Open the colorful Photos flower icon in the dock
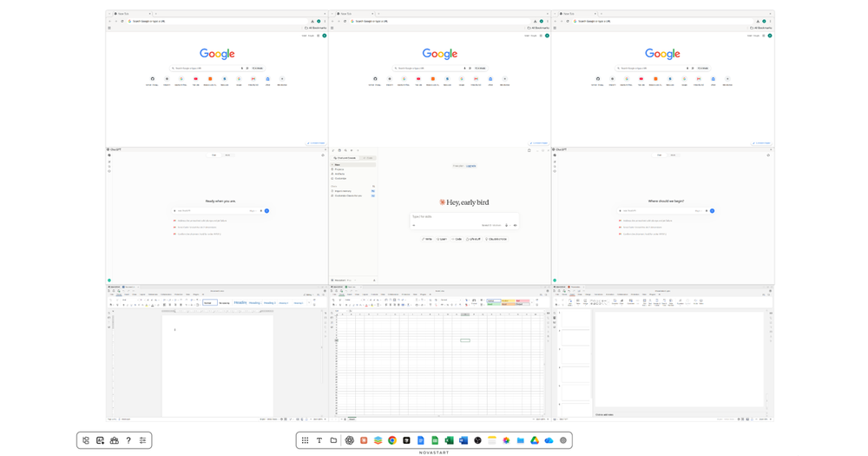Viewport: 868px width, 456px height. coord(506,440)
